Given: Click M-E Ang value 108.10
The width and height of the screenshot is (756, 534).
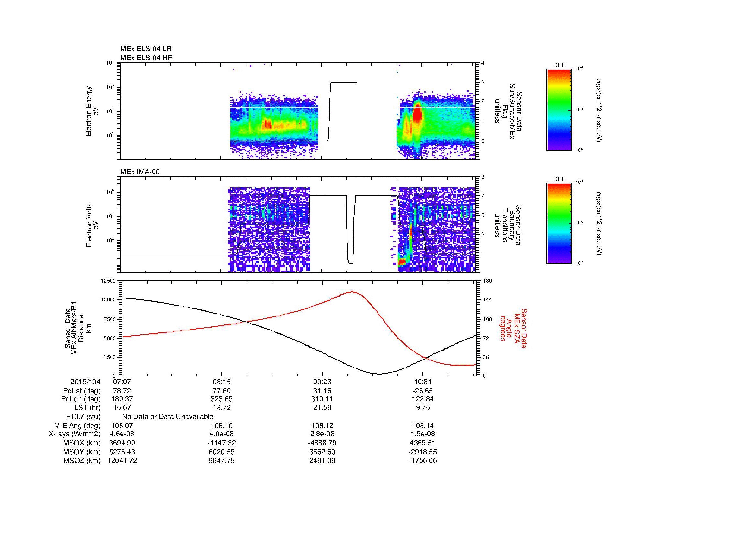Looking at the screenshot, I should [x=222, y=425].
